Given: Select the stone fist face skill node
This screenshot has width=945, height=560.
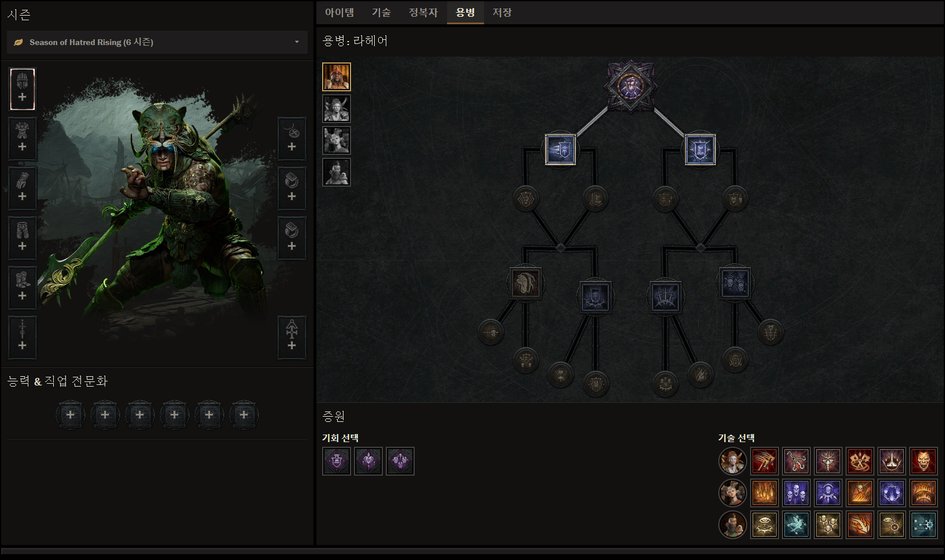Looking at the screenshot, I should [526, 283].
